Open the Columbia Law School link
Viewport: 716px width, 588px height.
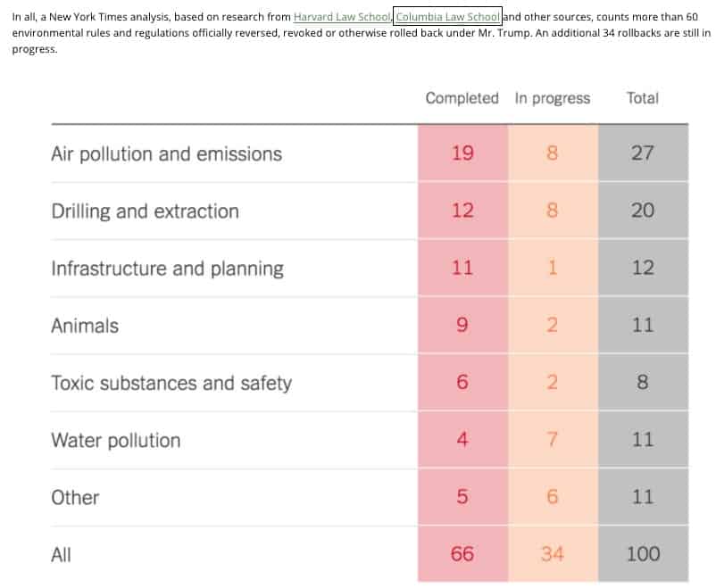tap(447, 17)
